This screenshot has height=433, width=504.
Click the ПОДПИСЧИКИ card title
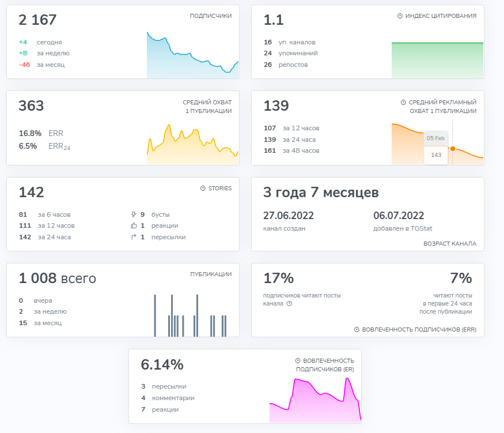[x=211, y=16]
